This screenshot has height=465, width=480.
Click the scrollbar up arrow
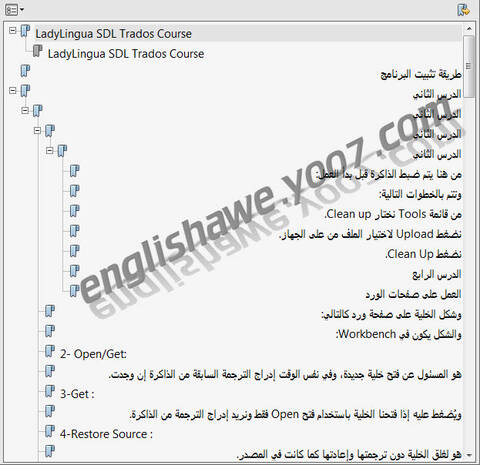469,29
